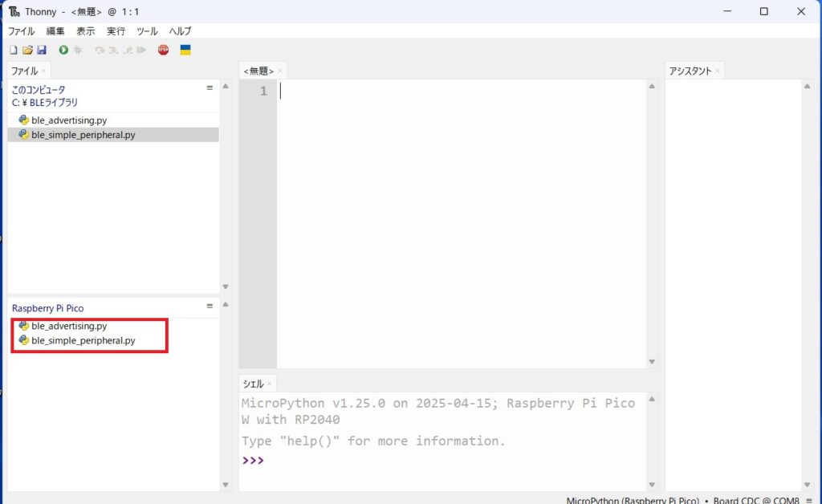Click the Debug script bug icon
The height and width of the screenshot is (504, 822).
(78, 51)
